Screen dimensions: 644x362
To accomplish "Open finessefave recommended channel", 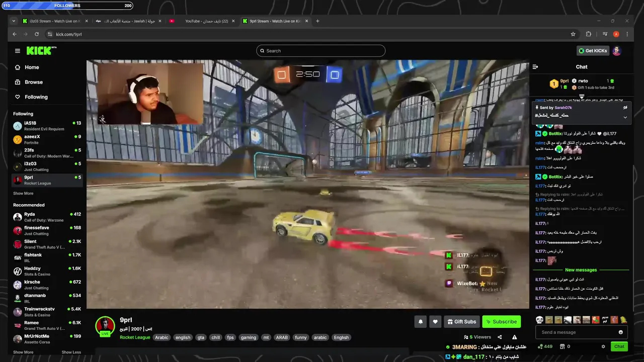I will coord(47,231).
